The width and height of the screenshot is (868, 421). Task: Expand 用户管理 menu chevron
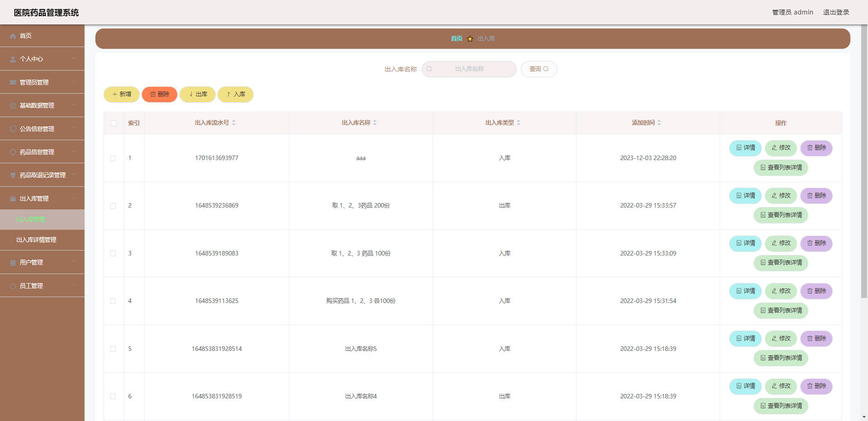point(74,262)
